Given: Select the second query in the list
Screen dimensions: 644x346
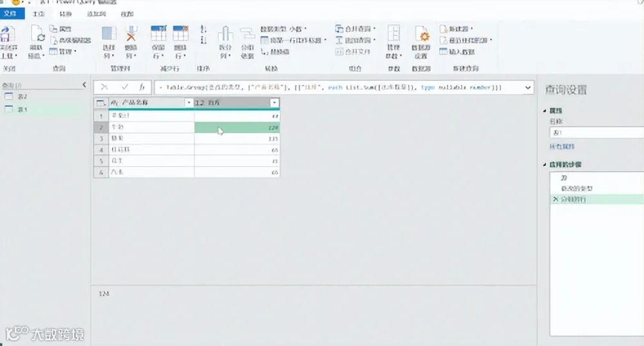Looking at the screenshot, I should [x=44, y=109].
